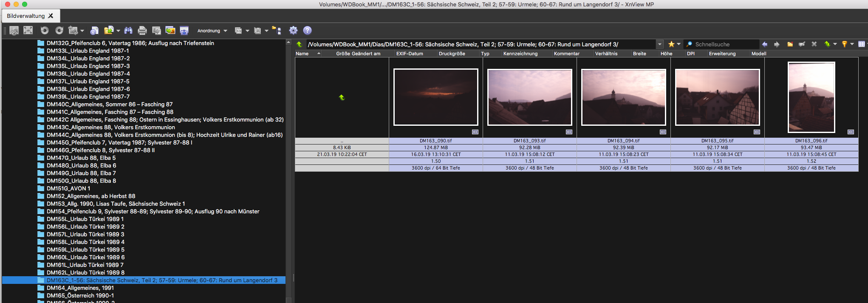Viewport: 868px width, 303px height.
Task: Open folder DM151G_AVON 1 in tree
Action: [x=68, y=188]
